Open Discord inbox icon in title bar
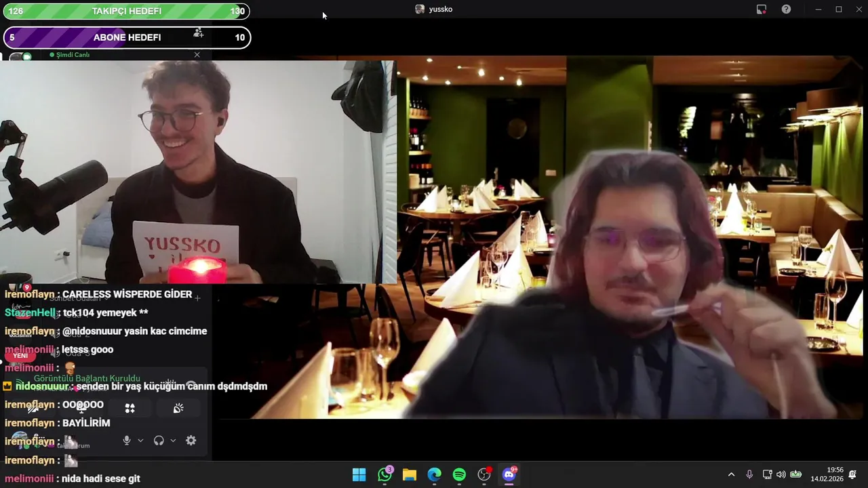 762,9
